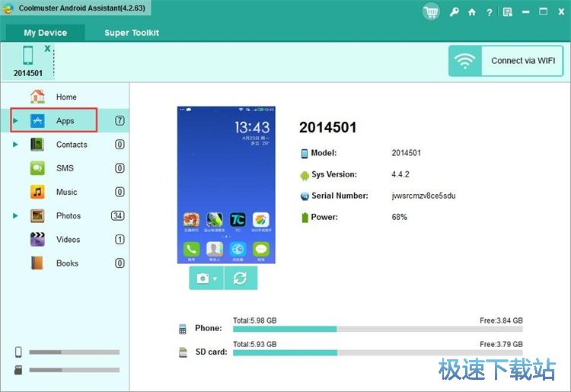Image resolution: width=571 pixels, height=392 pixels.
Task: Click Phone Free:3.84 GB text
Action: (501, 320)
